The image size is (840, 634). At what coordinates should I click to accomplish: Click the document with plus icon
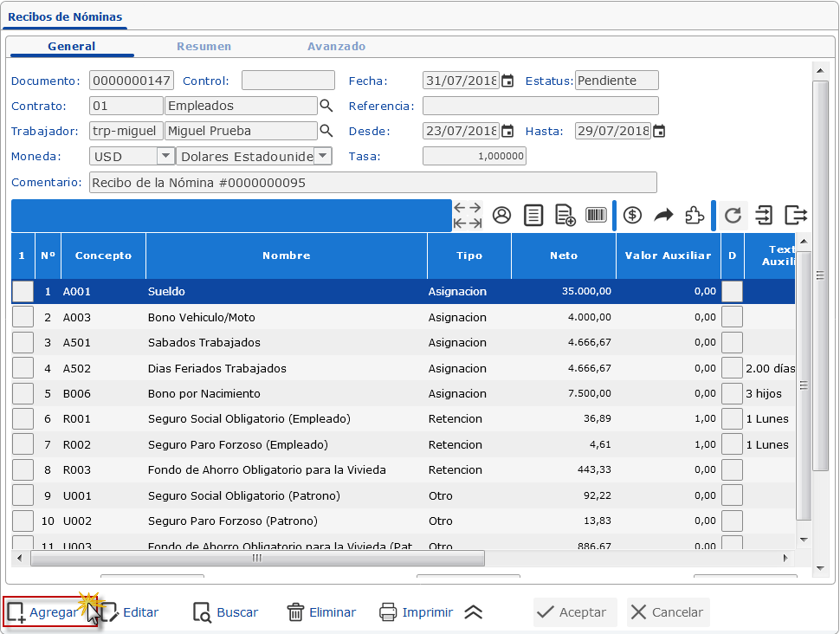(x=565, y=216)
